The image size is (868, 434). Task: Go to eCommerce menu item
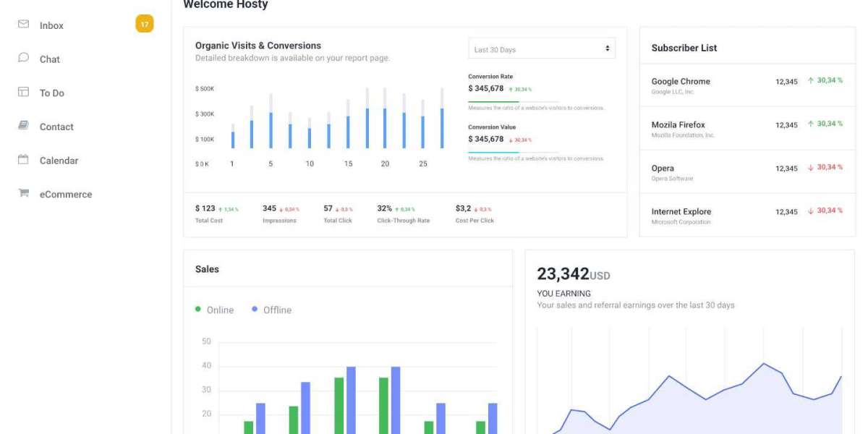coord(66,194)
